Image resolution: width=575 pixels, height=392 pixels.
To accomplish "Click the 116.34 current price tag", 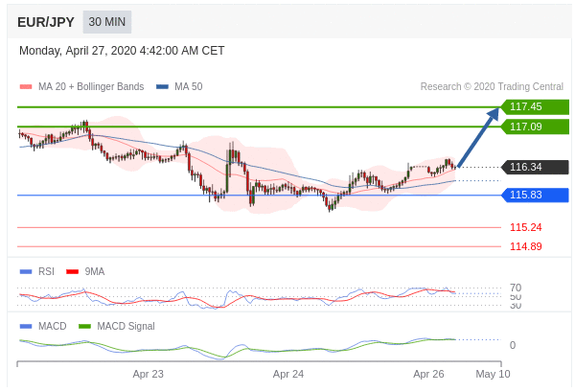I will 535,167.
